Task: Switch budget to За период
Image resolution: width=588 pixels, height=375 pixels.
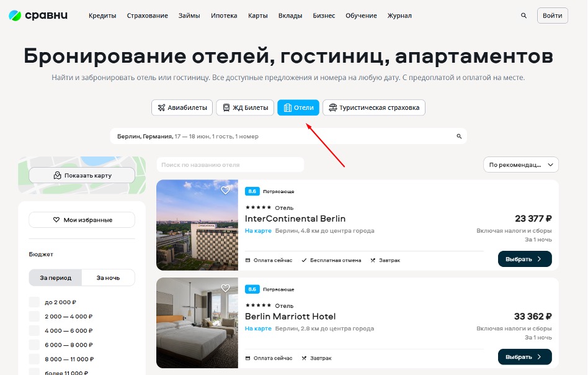Action: pyautogui.click(x=55, y=278)
